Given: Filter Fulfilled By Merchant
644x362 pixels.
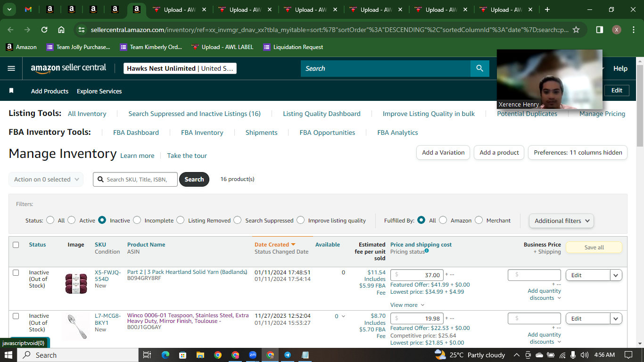Looking at the screenshot, I should tap(479, 220).
